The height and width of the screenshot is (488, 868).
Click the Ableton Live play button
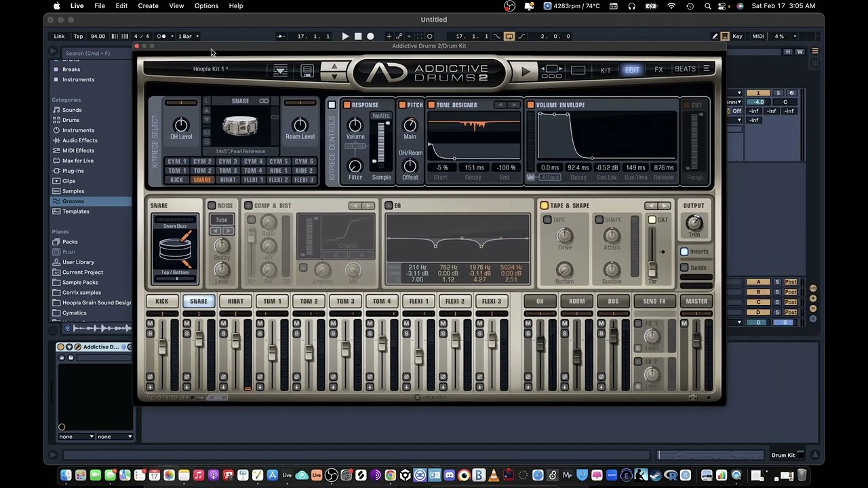click(x=346, y=36)
